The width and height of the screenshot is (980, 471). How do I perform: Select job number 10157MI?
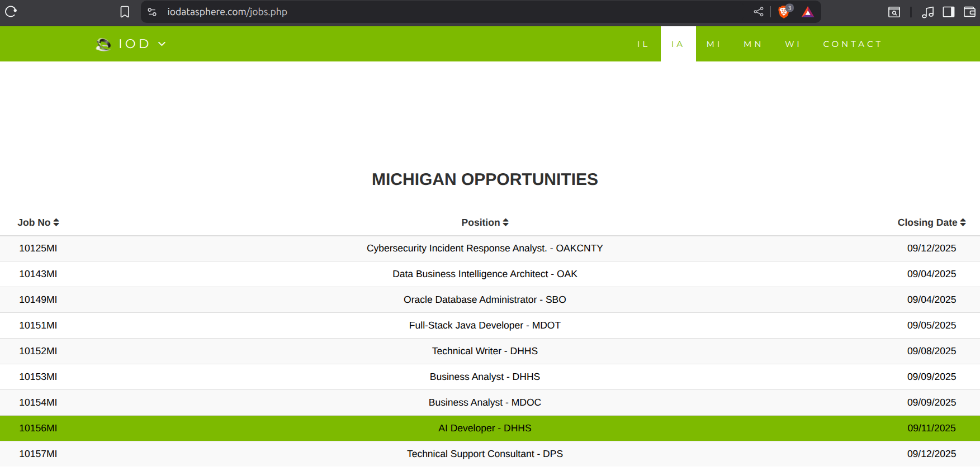point(38,454)
